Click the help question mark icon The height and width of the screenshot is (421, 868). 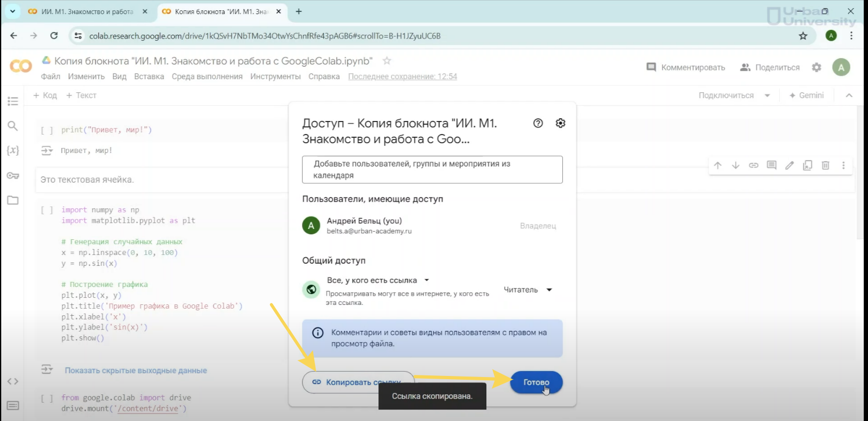(x=538, y=123)
